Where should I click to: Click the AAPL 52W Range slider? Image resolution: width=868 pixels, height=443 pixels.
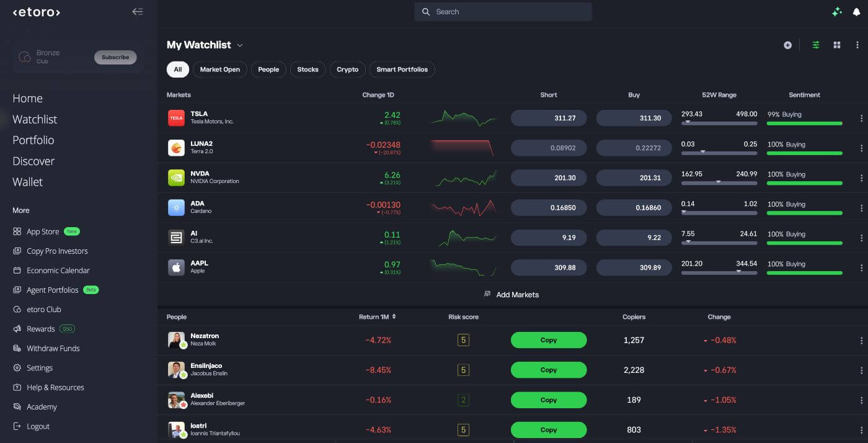pyautogui.click(x=719, y=272)
